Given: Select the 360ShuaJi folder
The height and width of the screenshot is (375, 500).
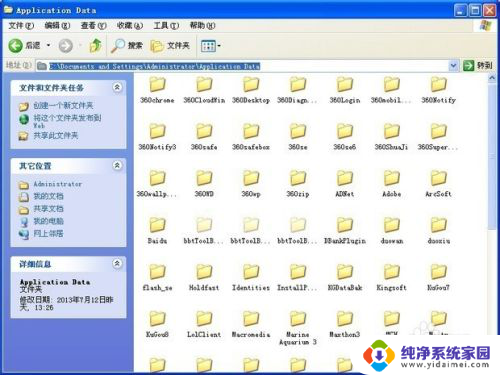Looking at the screenshot, I should pos(391,137).
